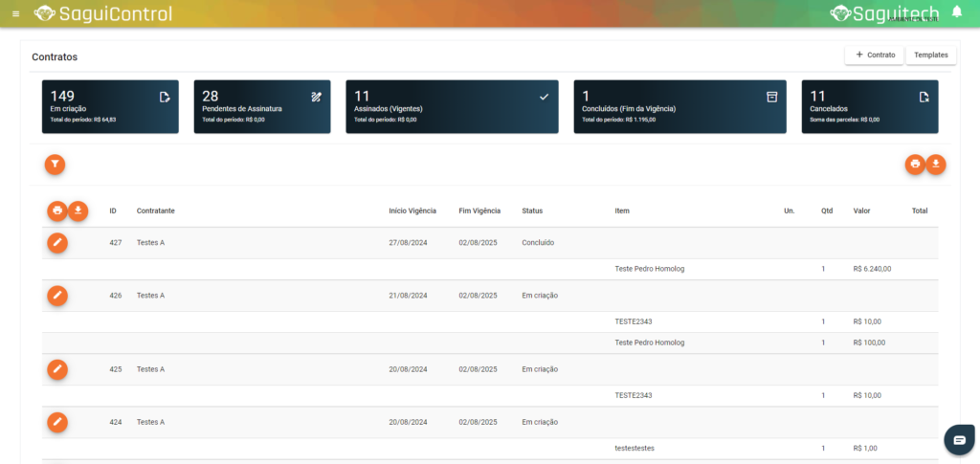Select the Em criação summary card

[110, 106]
